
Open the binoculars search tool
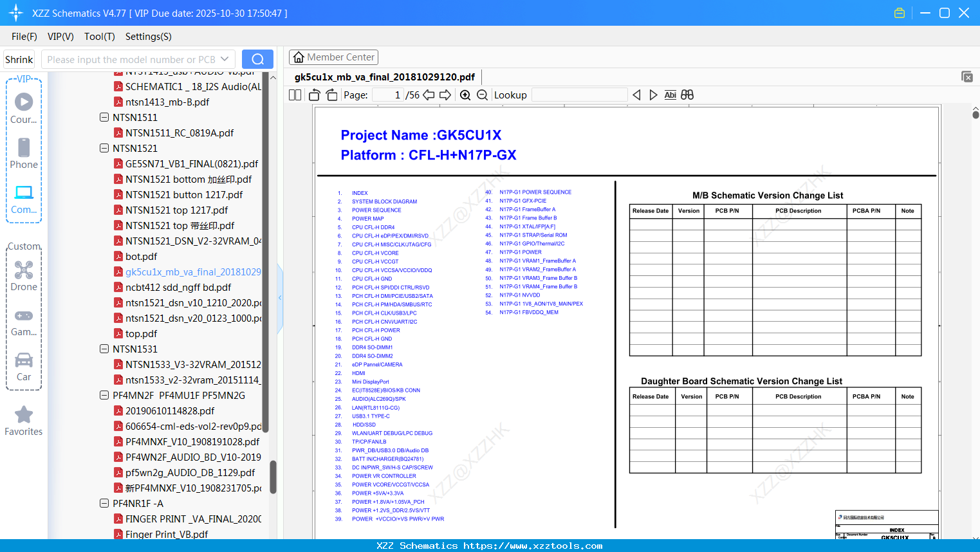tap(687, 95)
